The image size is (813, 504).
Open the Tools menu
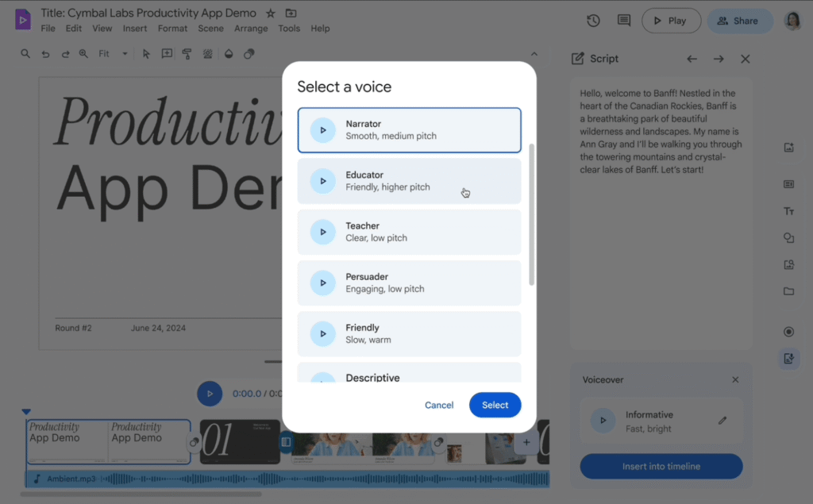(289, 29)
